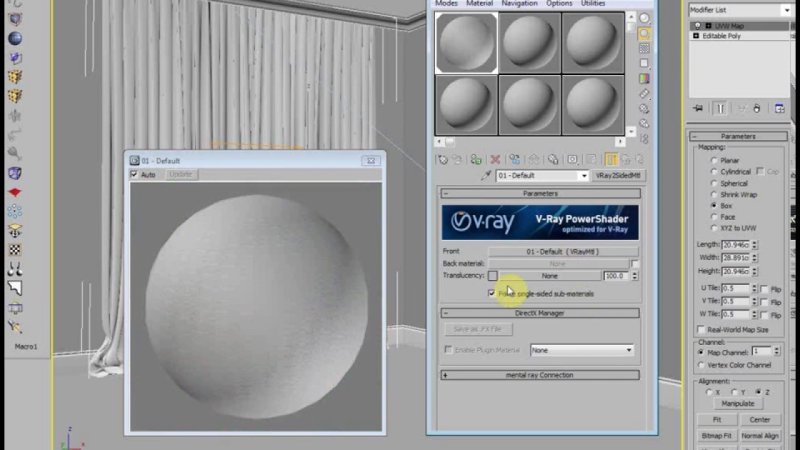This screenshot has width=800, height=450.
Task: Select Vertex Color Channel radio
Action: (701, 365)
